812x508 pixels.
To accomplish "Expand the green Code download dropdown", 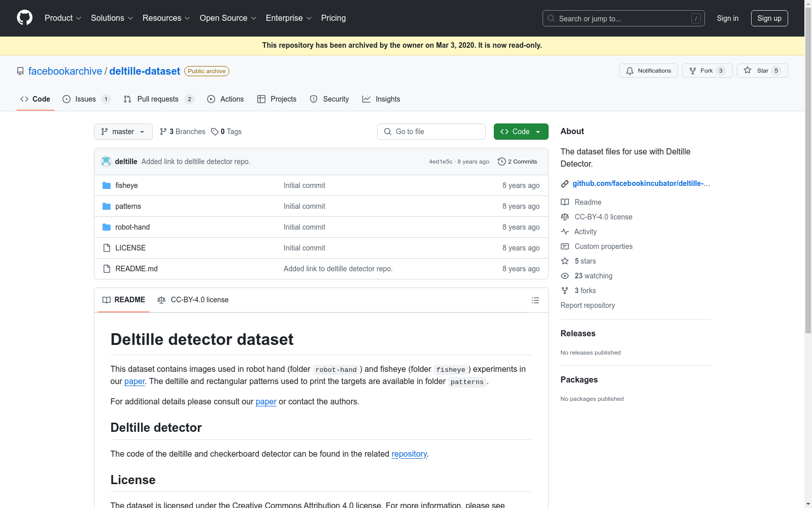I will [521, 132].
